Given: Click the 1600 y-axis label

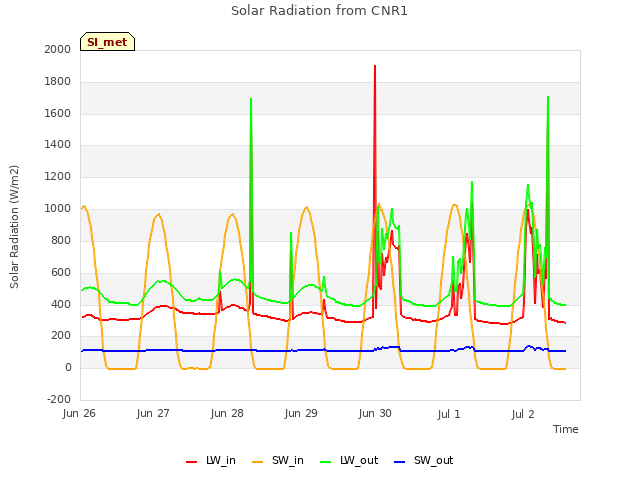Looking at the screenshot, I should click(58, 113).
